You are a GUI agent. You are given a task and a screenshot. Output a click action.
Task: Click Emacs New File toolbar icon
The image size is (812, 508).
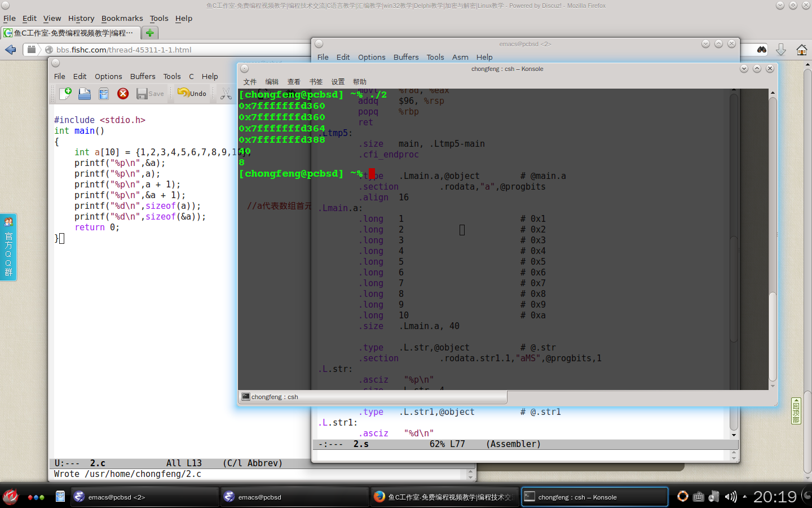click(65, 94)
